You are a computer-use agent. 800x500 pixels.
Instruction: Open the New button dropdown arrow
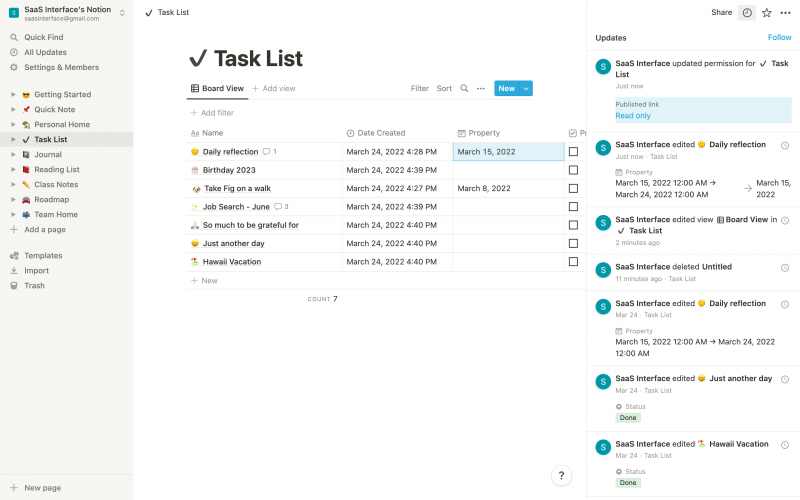click(x=526, y=88)
